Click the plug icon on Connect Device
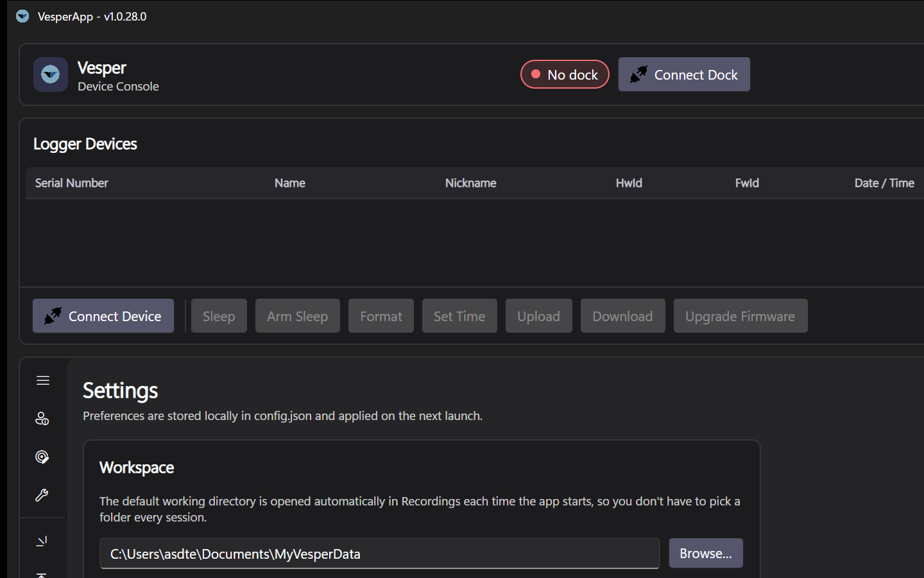Screen dimensions: 924x578 53,316
